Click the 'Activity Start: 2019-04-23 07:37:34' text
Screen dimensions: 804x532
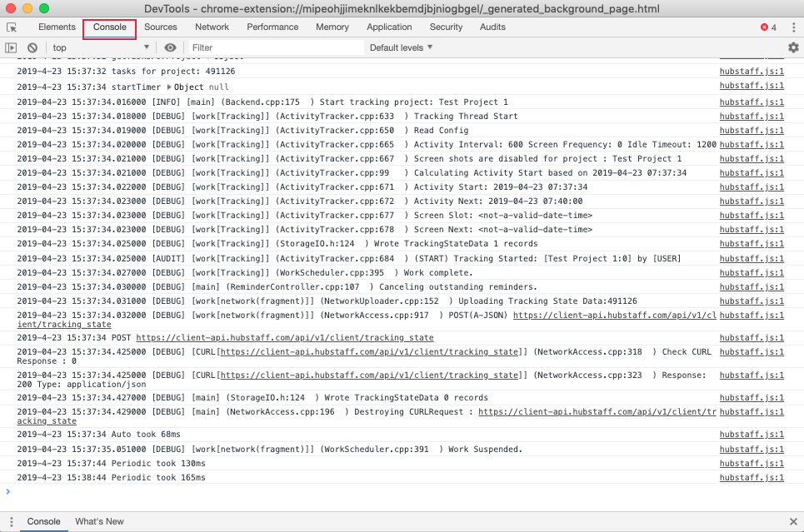pyautogui.click(x=501, y=187)
